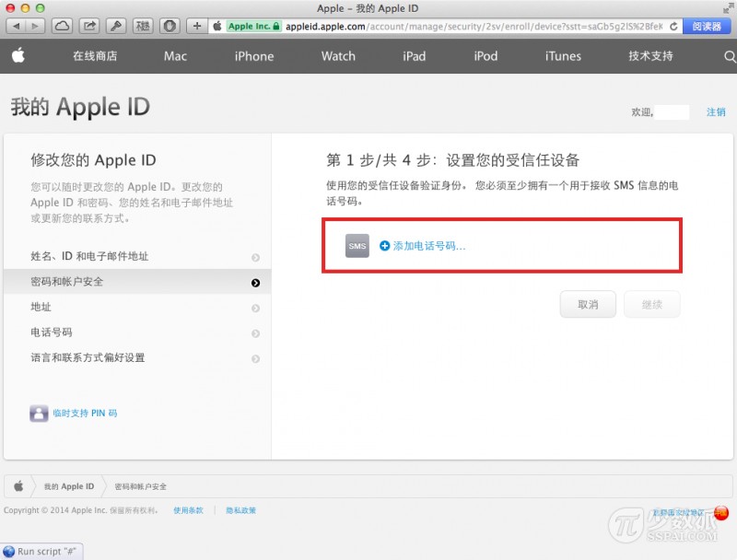The height and width of the screenshot is (560, 737).
Task: Open 使用条款 footer link
Action: 189,510
